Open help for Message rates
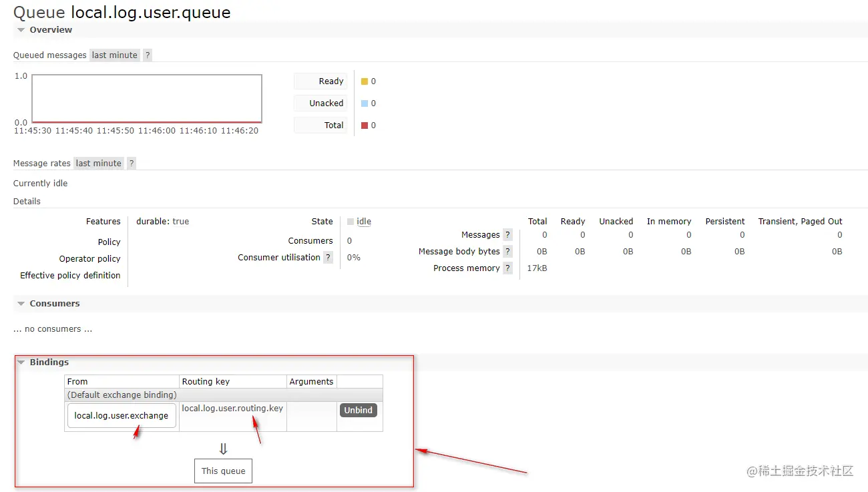 [x=132, y=164]
